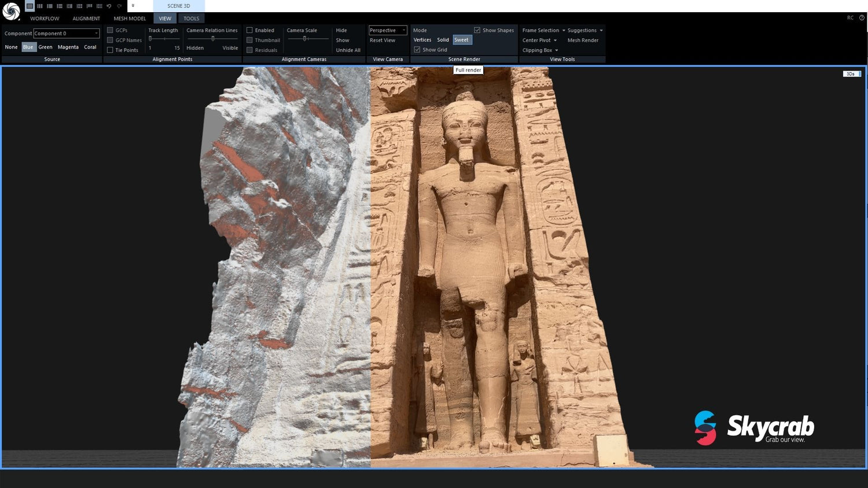The width and height of the screenshot is (868, 488).
Task: Select the four-pane grid layout icon
Action: click(x=69, y=6)
